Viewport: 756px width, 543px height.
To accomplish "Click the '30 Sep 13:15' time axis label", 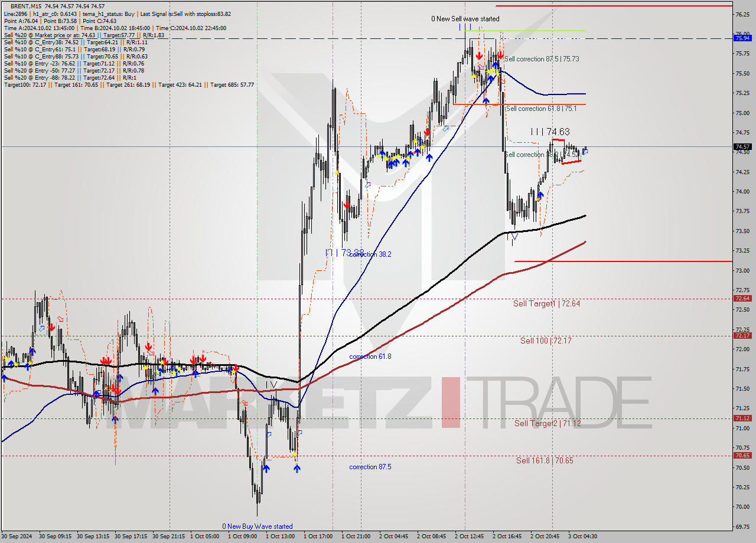I will [x=93, y=537].
